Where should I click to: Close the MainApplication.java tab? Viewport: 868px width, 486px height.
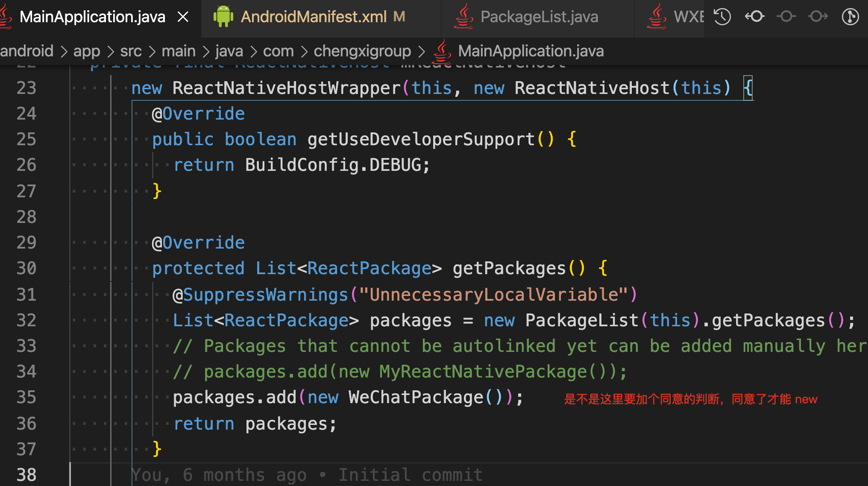click(183, 17)
